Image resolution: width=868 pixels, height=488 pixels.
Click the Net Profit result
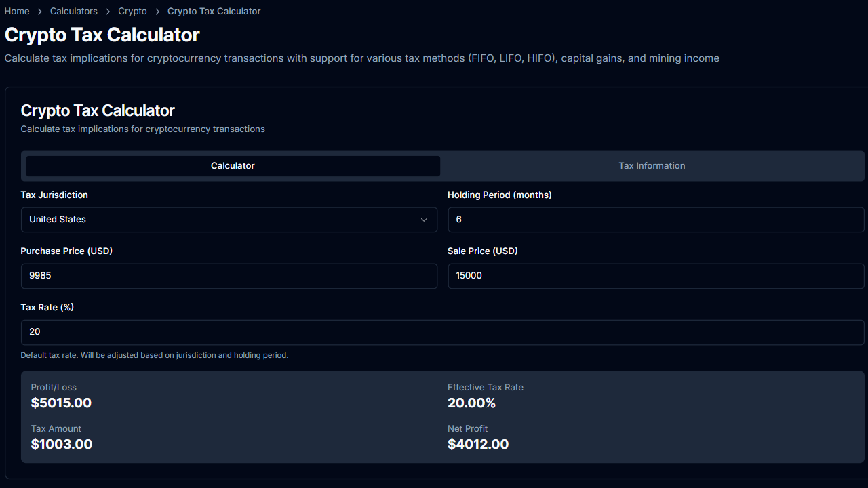tap(478, 443)
